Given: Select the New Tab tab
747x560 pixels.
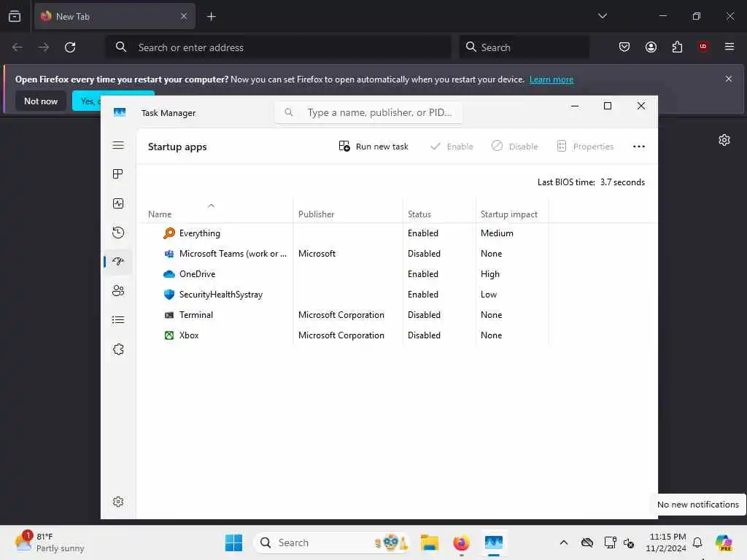Looking at the screenshot, I should pos(115,16).
